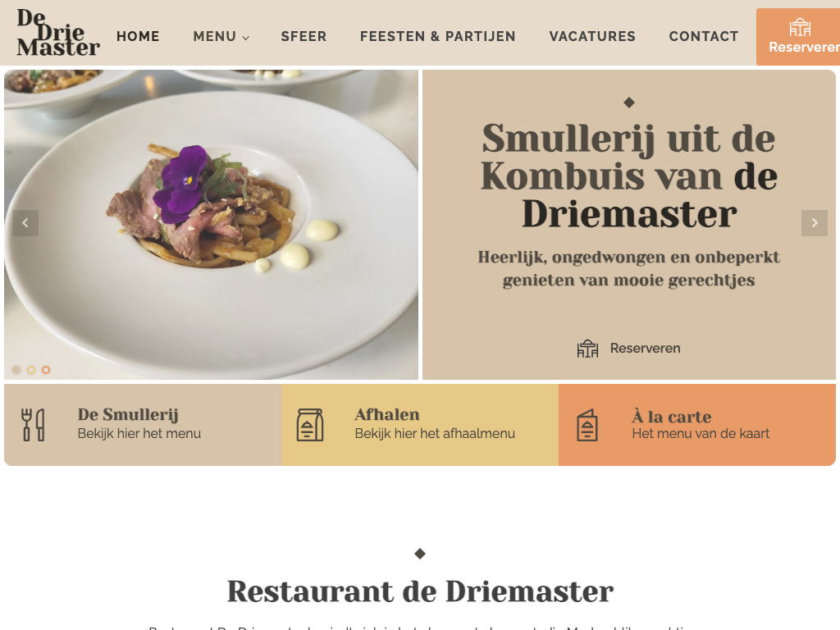Click the noodle dish slider photo
The height and width of the screenshot is (630, 840).
click(211, 225)
